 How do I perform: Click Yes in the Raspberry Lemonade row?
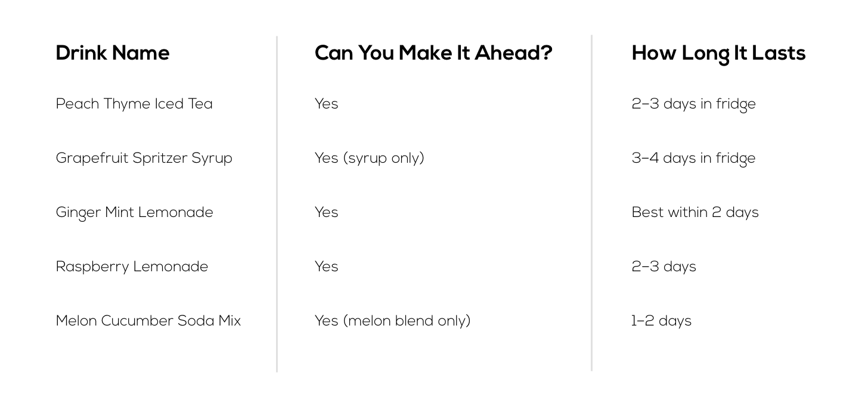tap(327, 267)
